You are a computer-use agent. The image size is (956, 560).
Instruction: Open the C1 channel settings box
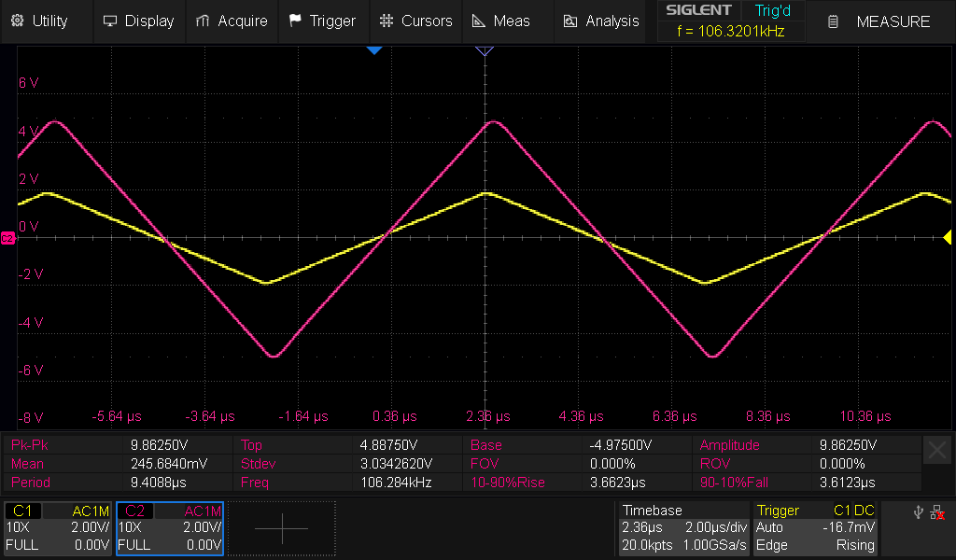point(58,527)
